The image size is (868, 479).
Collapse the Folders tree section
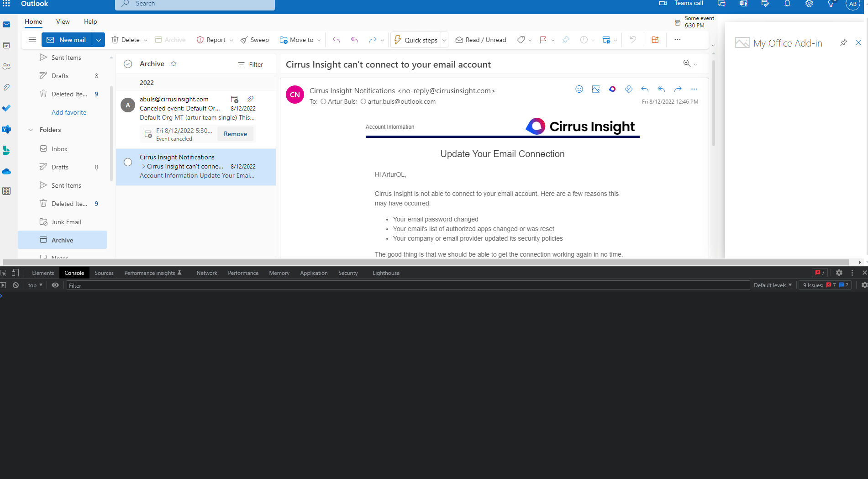pos(31,130)
